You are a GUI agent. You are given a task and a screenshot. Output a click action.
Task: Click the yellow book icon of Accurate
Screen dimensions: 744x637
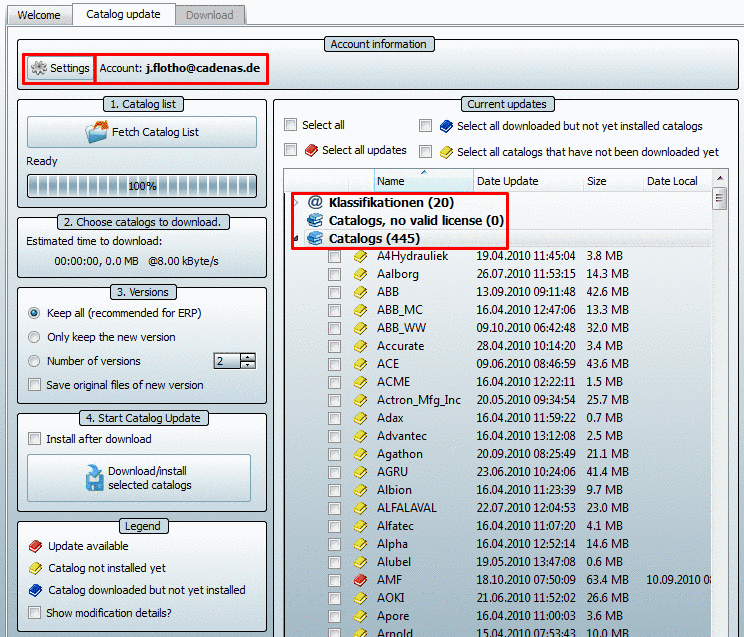click(361, 347)
